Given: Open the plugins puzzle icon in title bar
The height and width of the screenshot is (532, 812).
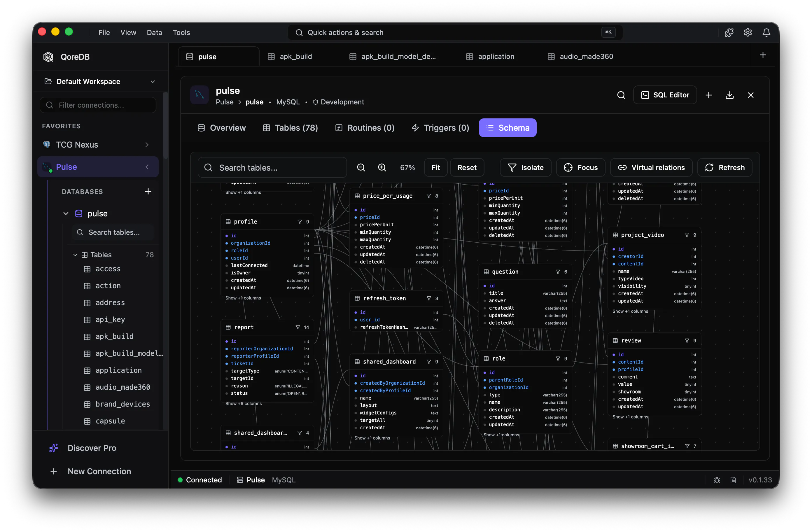Looking at the screenshot, I should pyautogui.click(x=729, y=32).
